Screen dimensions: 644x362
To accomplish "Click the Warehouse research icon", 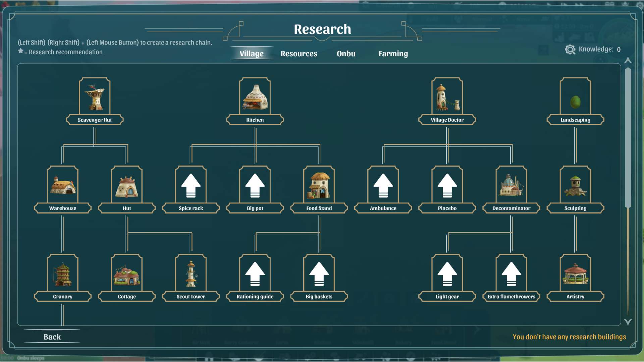I will (63, 185).
